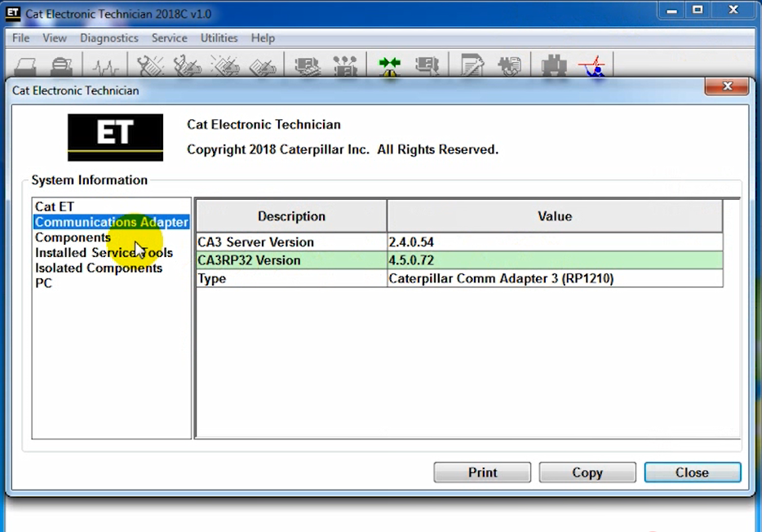Click the black ET logo image

[x=115, y=137]
